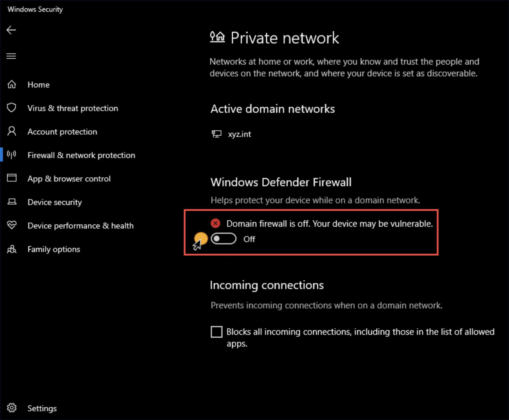The height and width of the screenshot is (420, 509).
Task: Click the Device security laptop icon
Action: [x=12, y=202]
